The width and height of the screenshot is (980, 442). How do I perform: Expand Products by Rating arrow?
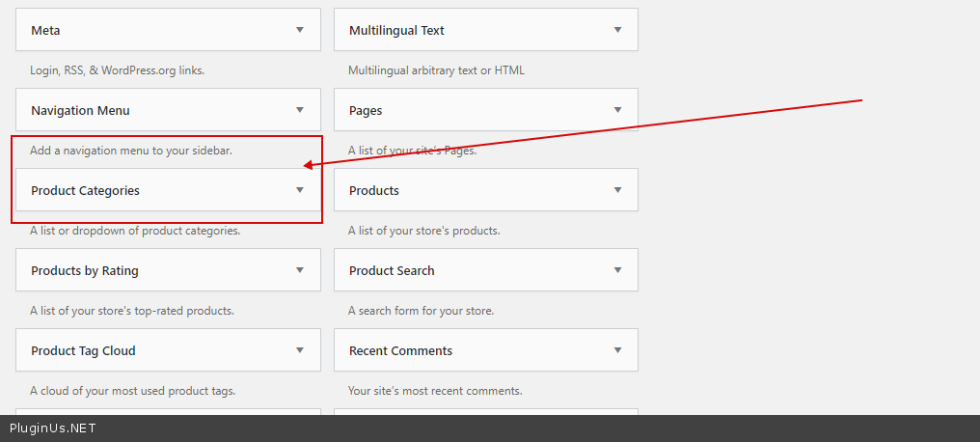tap(300, 270)
